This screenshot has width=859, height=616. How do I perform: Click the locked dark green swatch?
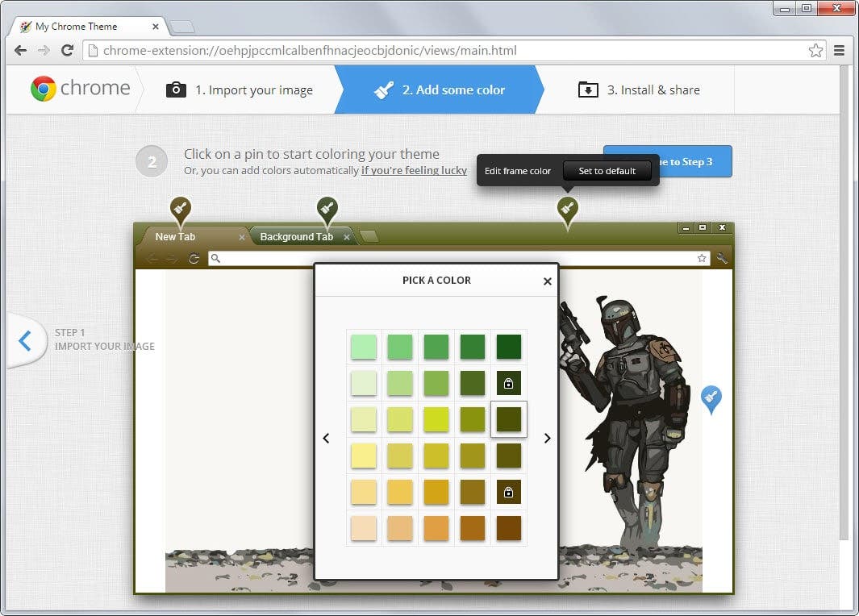click(x=508, y=383)
